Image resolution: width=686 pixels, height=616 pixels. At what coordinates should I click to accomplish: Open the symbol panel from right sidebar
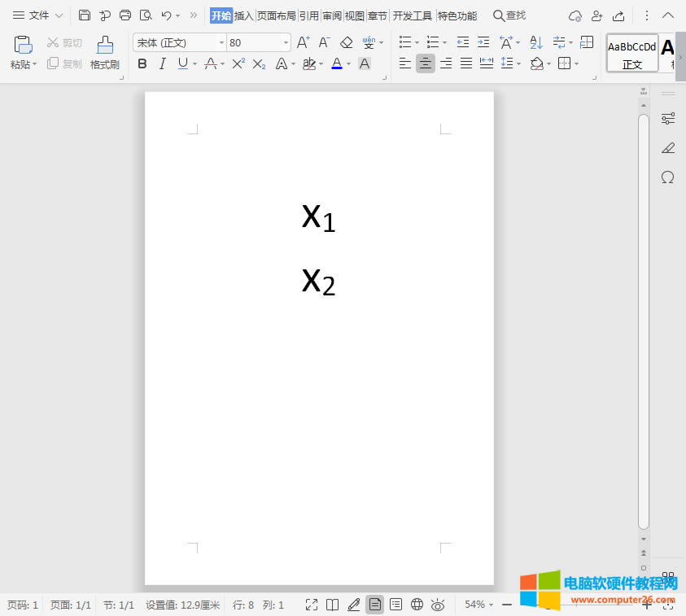point(667,177)
